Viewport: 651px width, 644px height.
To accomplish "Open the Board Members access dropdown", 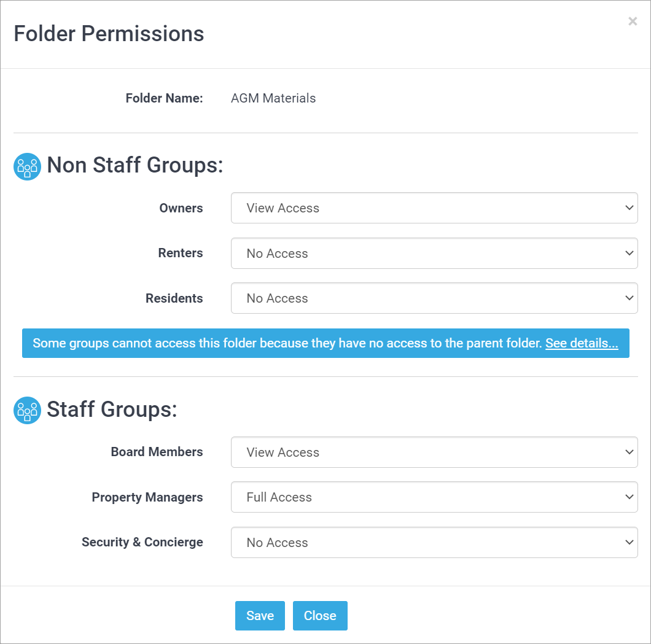I will tap(434, 452).
